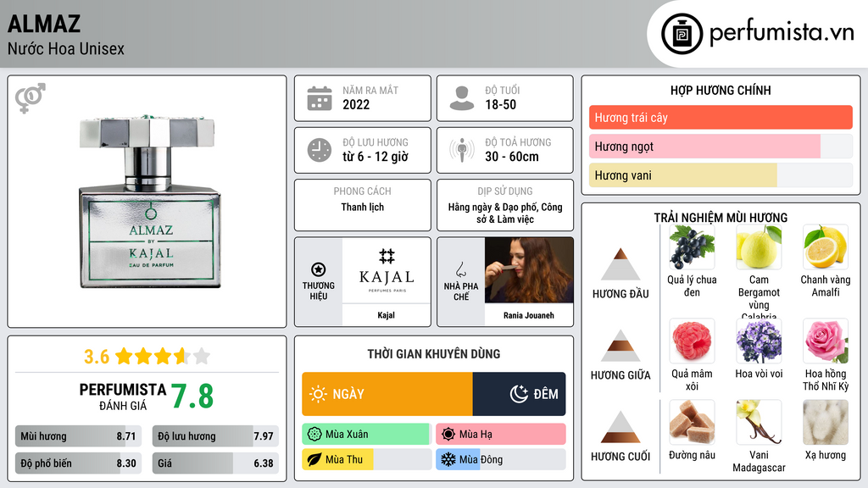Select the Quả mâm xôi raspberry image
Image resolution: width=868 pixels, height=488 pixels.
click(x=692, y=341)
